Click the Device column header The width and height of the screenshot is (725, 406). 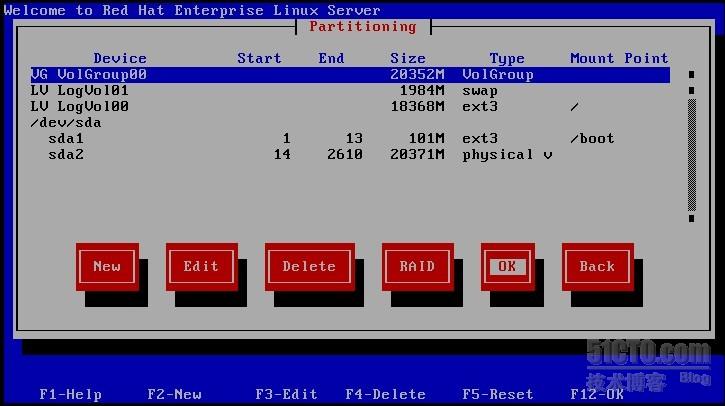point(120,58)
